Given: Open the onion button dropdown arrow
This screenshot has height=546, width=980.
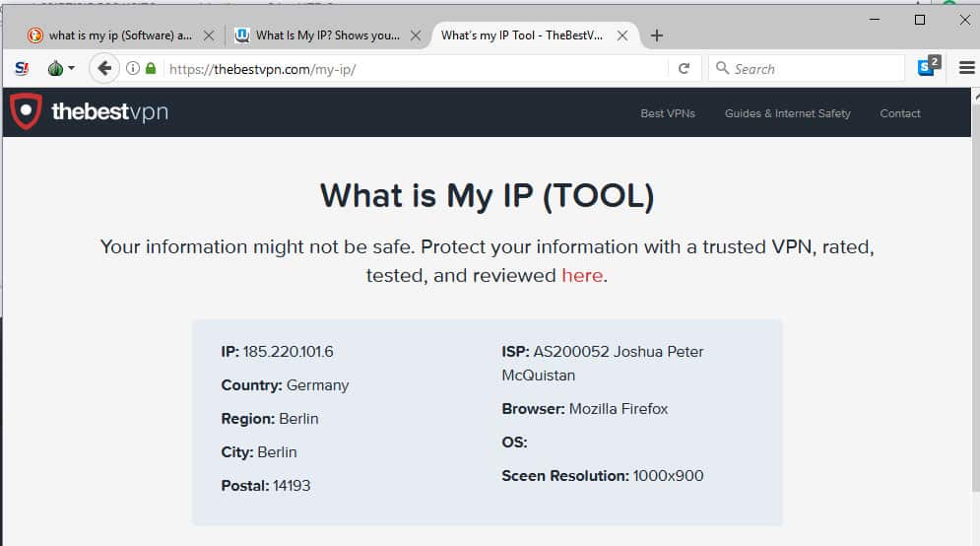Looking at the screenshot, I should click(x=71, y=68).
